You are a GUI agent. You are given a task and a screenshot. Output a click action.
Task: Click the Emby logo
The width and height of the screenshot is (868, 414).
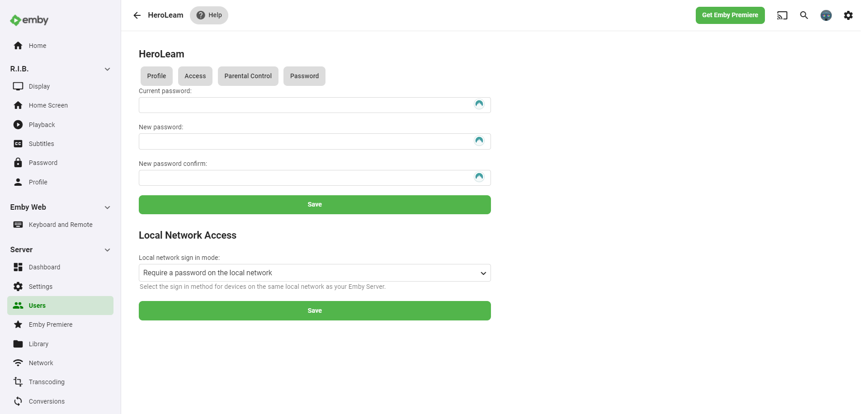29,20
